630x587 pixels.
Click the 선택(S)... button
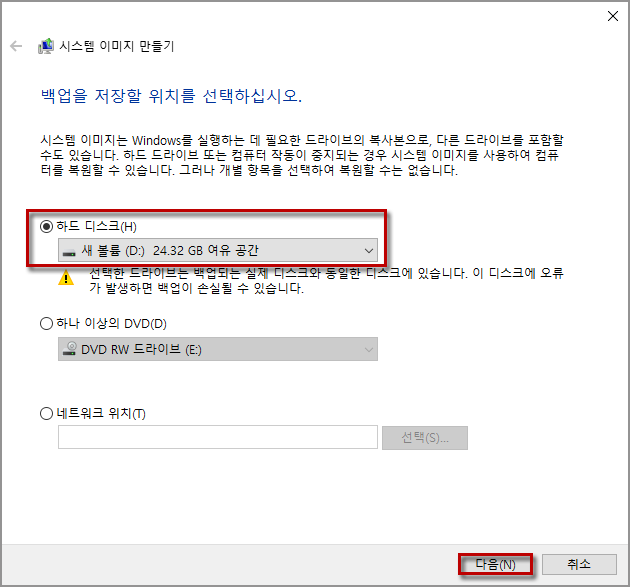tap(425, 438)
